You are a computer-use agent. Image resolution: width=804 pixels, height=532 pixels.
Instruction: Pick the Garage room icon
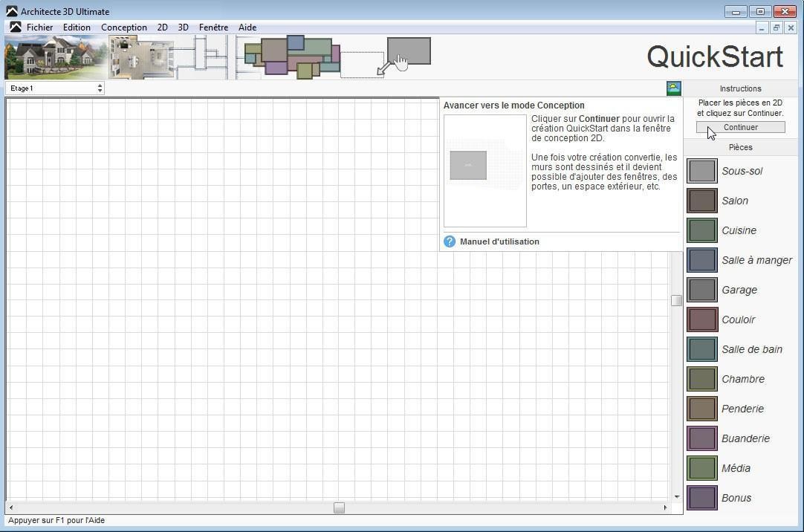click(x=702, y=290)
